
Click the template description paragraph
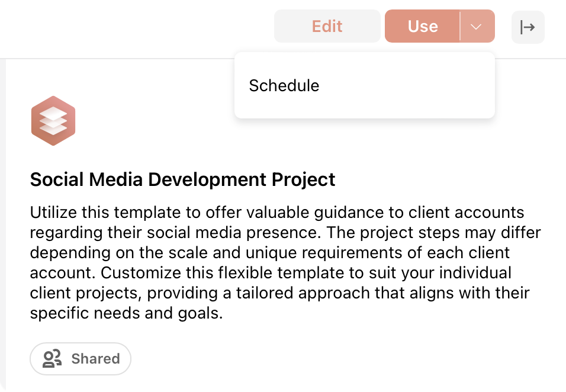coord(285,262)
